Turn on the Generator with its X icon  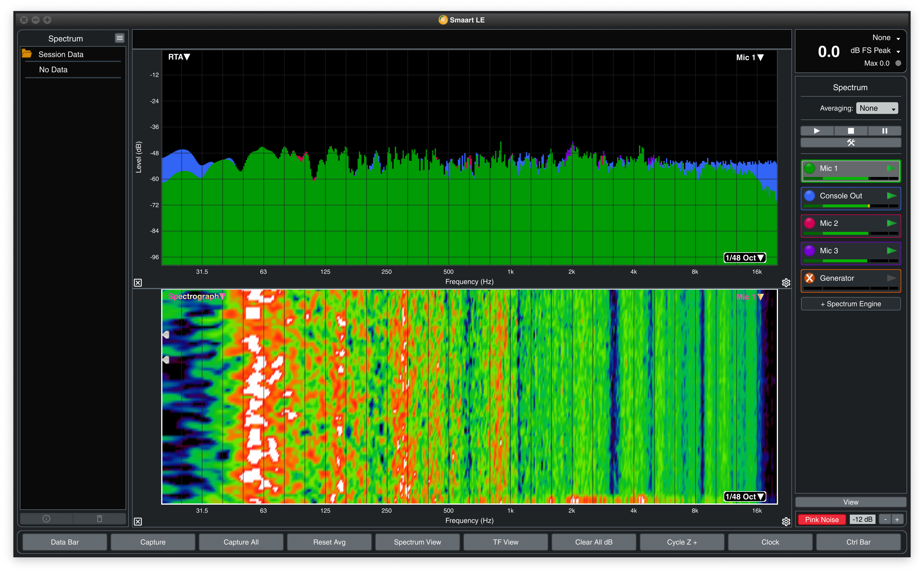click(x=810, y=278)
